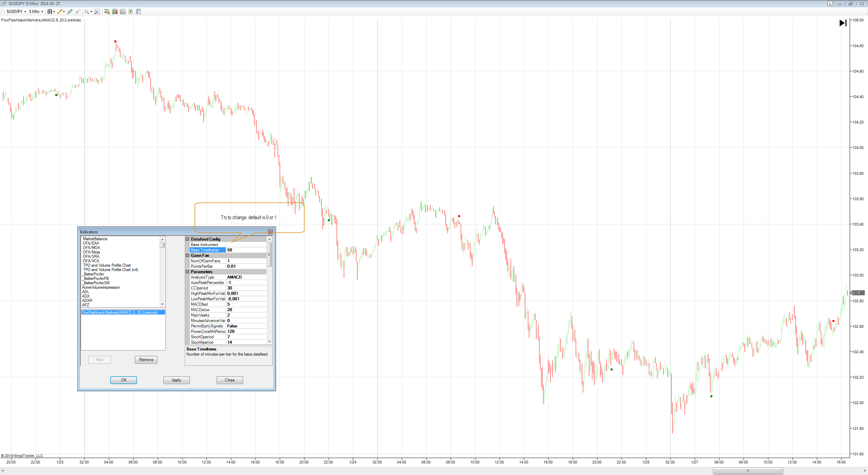The height and width of the screenshot is (475, 868).
Task: Select FluxFlashbackMarkers in applied indicators list
Action: pos(120,312)
